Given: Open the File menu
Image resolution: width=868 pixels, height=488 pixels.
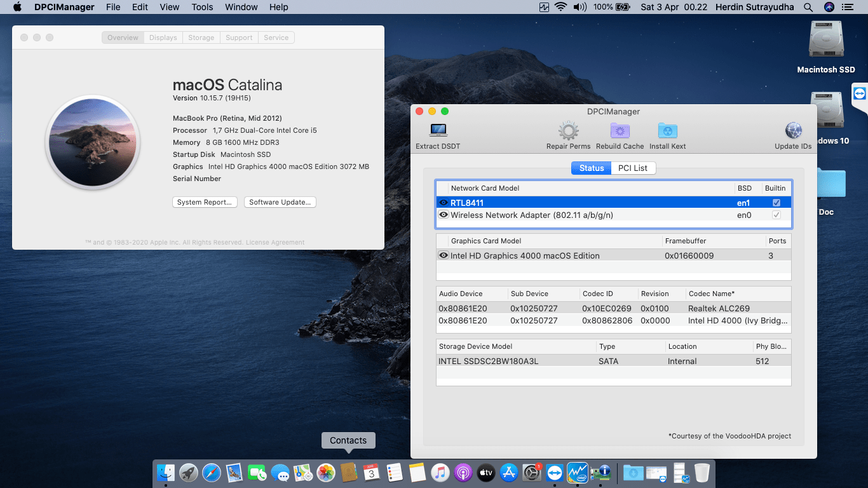Looking at the screenshot, I should 113,7.
